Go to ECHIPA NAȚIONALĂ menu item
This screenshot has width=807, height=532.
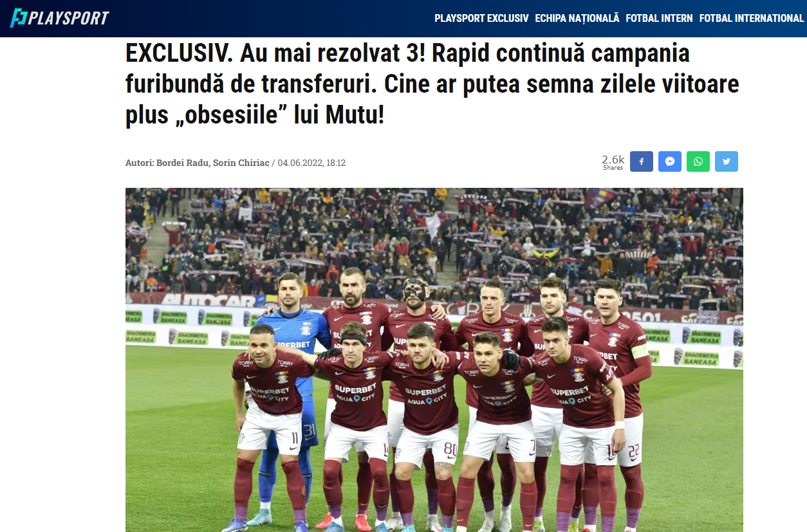click(x=577, y=18)
